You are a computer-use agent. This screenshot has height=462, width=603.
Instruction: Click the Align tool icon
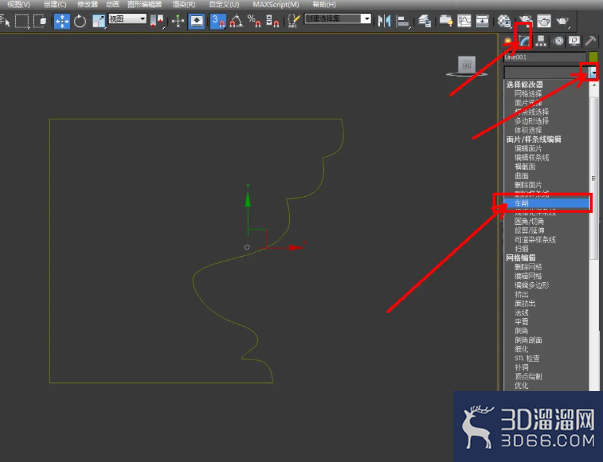pyautogui.click(x=403, y=21)
